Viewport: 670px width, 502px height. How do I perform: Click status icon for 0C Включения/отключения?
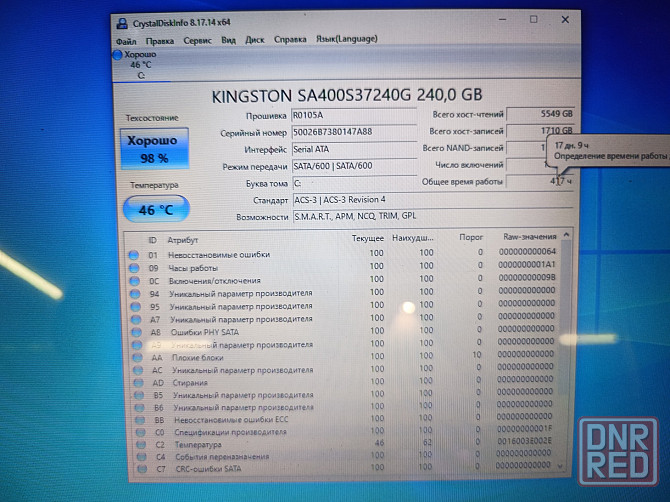click(x=135, y=281)
